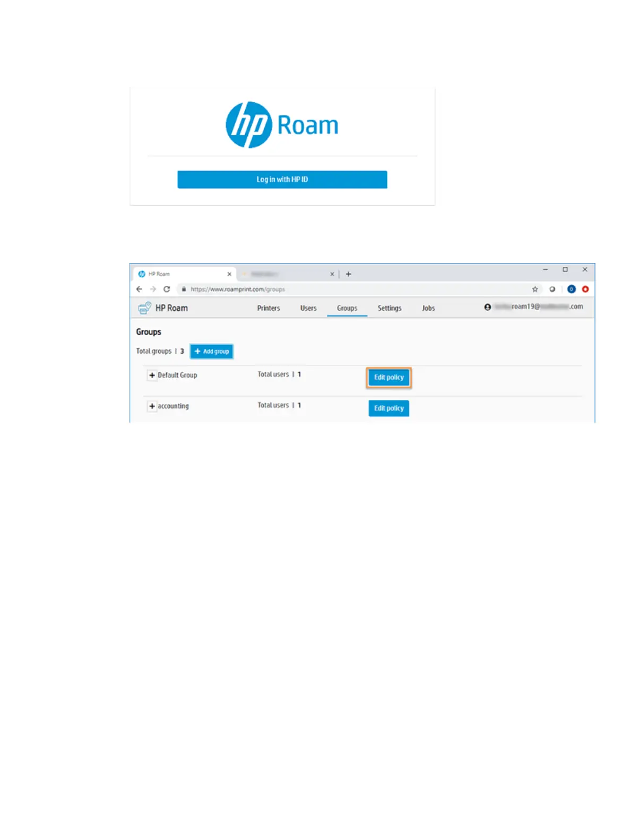
Task: Close the HP Roam browser tab
Action: [x=229, y=274]
